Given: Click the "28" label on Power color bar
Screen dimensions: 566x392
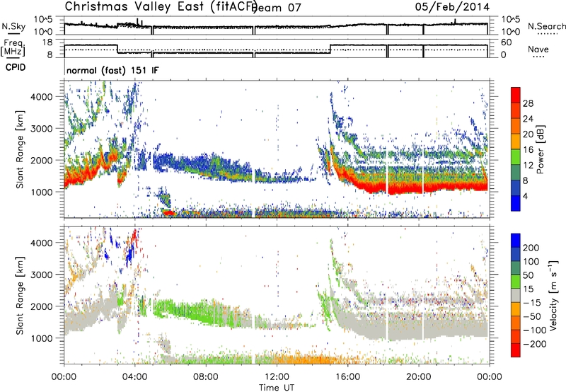Looking at the screenshot, I should pyautogui.click(x=528, y=103).
